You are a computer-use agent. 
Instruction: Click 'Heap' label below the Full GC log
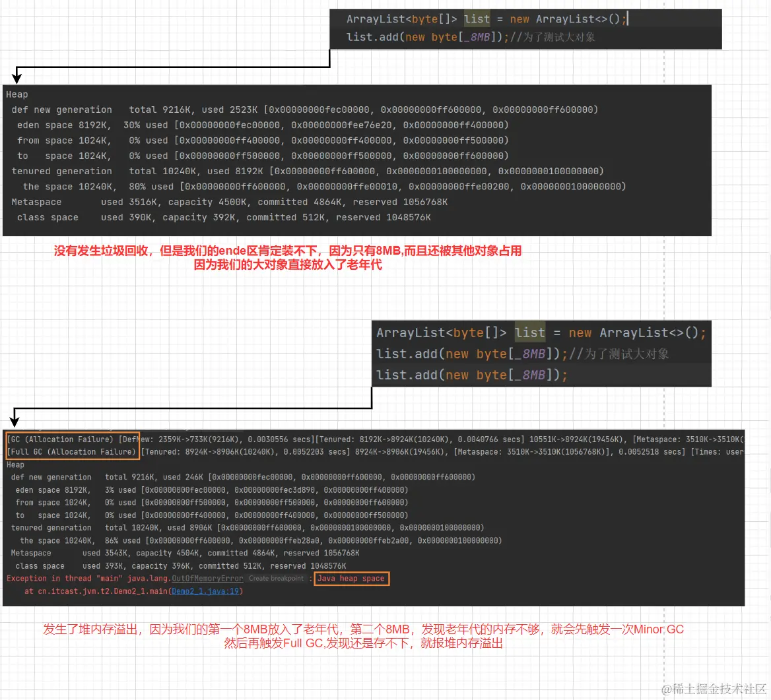point(15,465)
